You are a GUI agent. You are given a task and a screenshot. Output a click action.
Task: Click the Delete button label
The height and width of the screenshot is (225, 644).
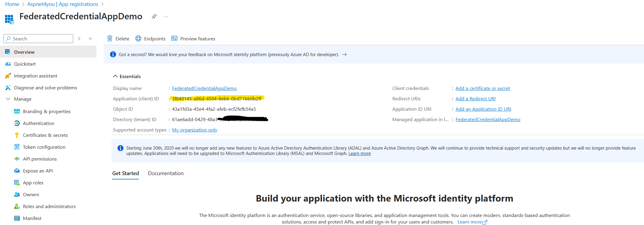(122, 39)
